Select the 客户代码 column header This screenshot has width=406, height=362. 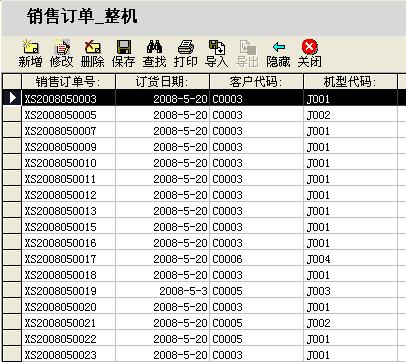(256, 82)
